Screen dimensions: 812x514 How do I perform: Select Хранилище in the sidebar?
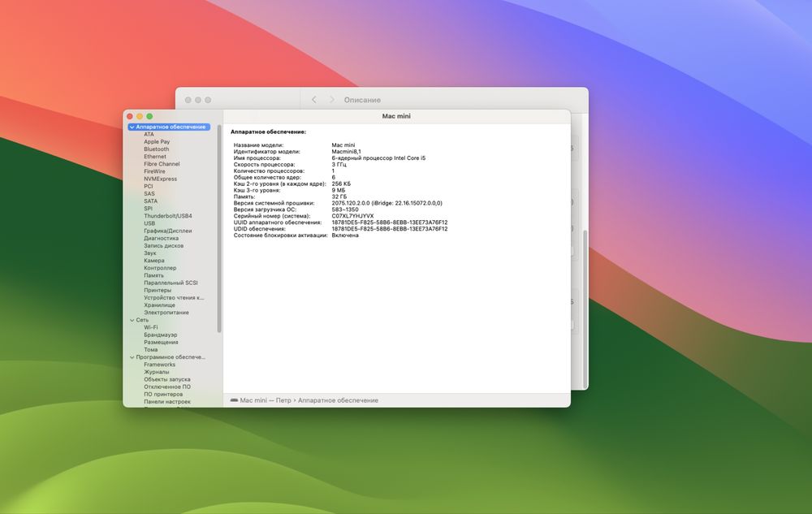pyautogui.click(x=159, y=305)
